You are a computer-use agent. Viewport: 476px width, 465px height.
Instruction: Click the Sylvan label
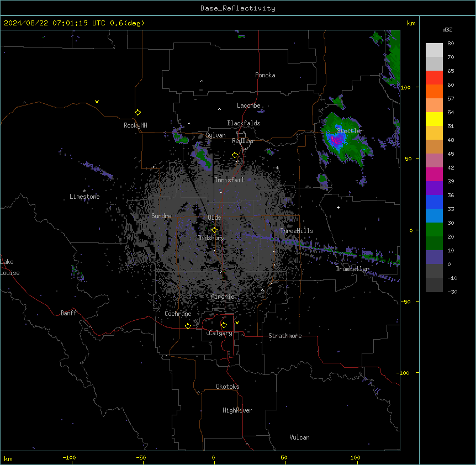coord(215,135)
